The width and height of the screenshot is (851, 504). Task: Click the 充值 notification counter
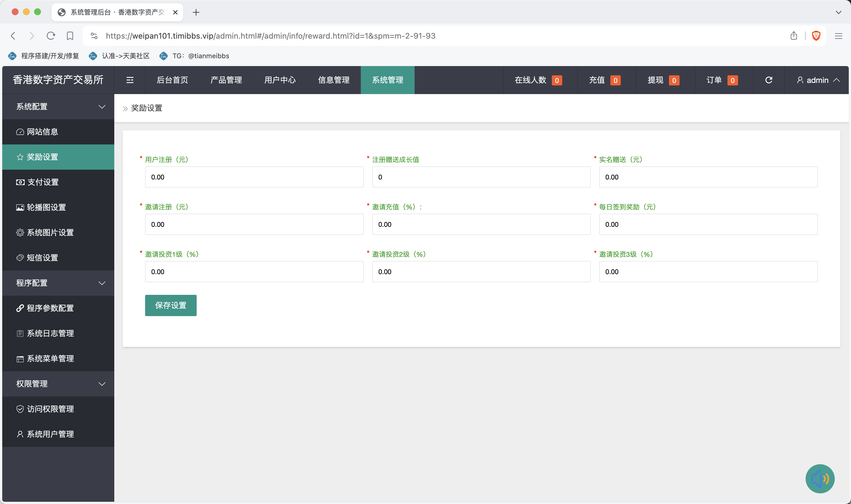[605, 80]
